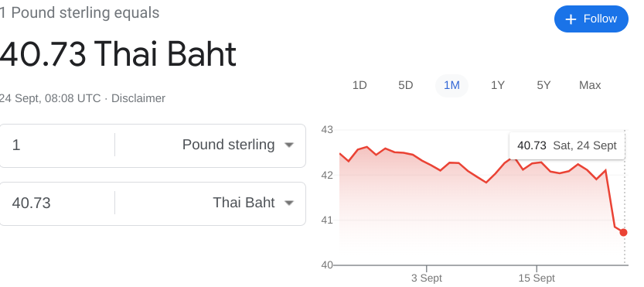Click the 3 Sept axis marker
Image resolution: width=644 pixels, height=287 pixels.
click(x=426, y=278)
